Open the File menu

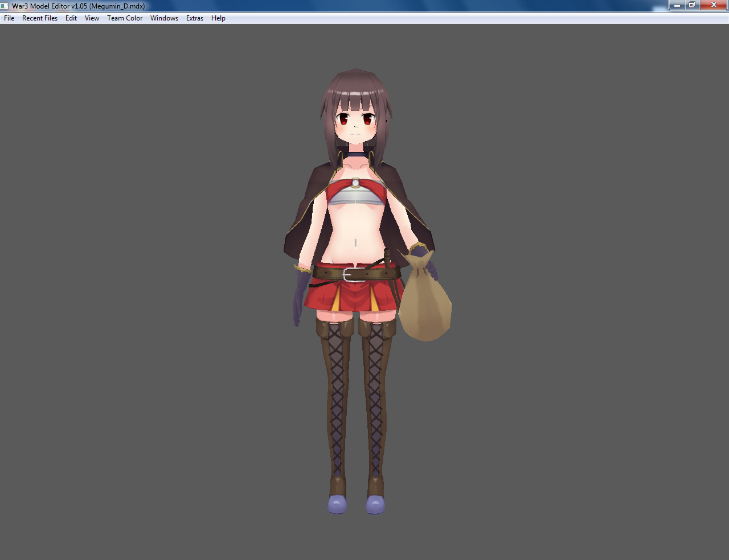pyautogui.click(x=9, y=18)
